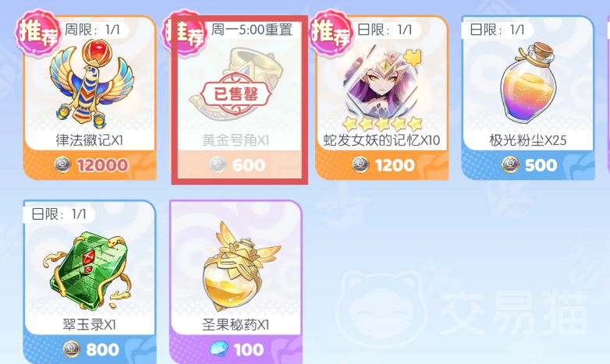
Task: Click the 极光粉尘 potion bottle icon
Action: tap(528, 82)
